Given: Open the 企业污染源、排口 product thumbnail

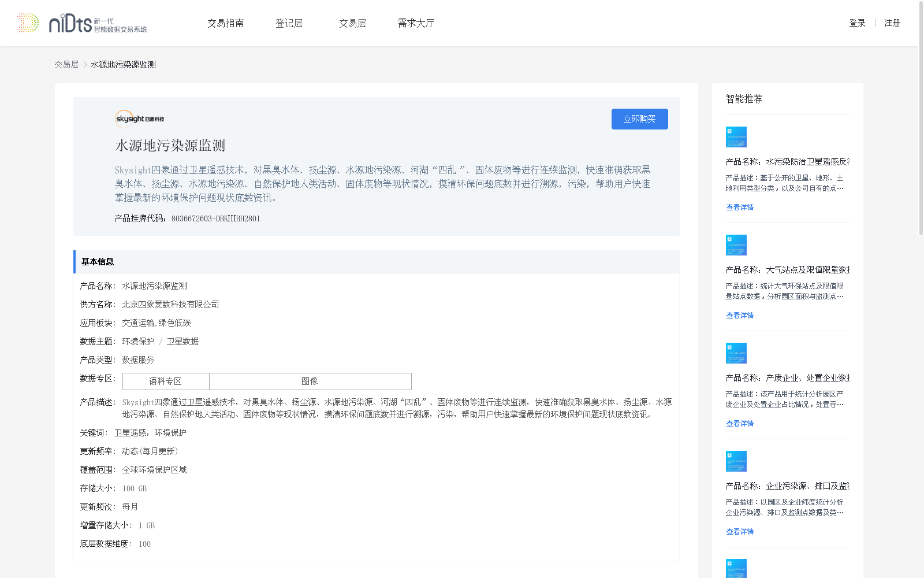Looking at the screenshot, I should click(x=736, y=461).
